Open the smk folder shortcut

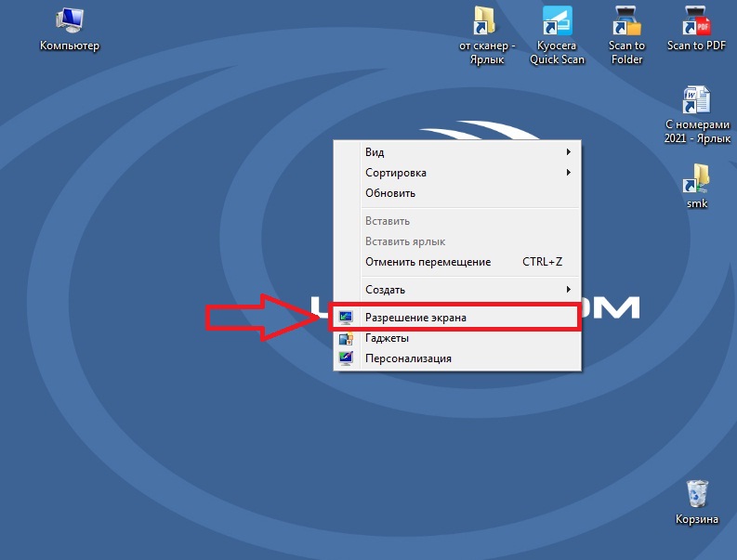click(697, 176)
